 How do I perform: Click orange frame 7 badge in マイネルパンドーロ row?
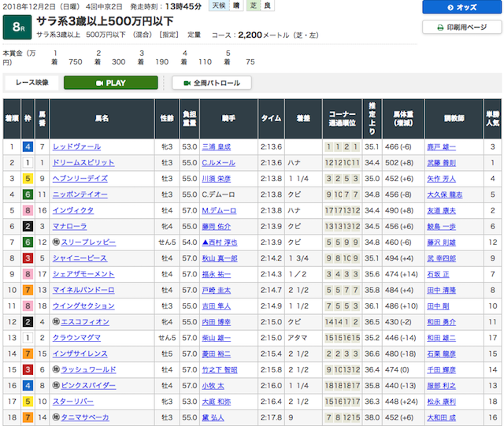[x=28, y=290]
